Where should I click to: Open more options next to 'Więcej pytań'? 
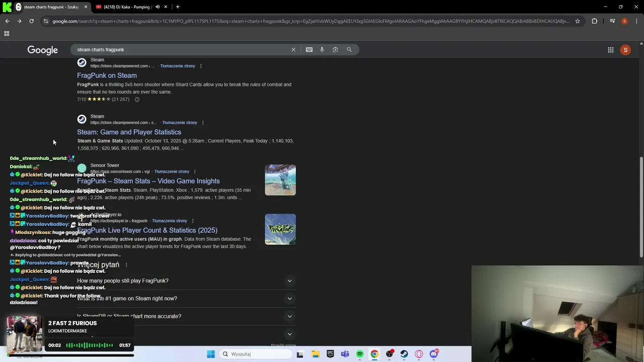click(x=126, y=265)
